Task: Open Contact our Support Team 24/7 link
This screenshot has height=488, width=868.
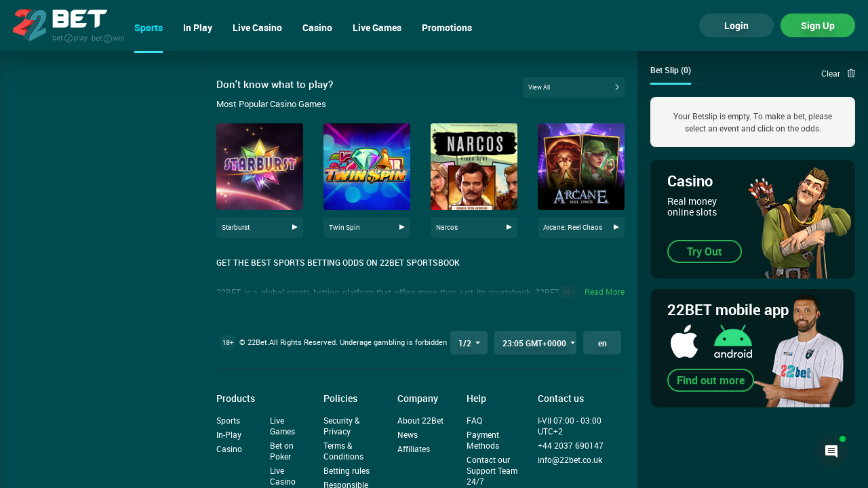Action: [492, 471]
